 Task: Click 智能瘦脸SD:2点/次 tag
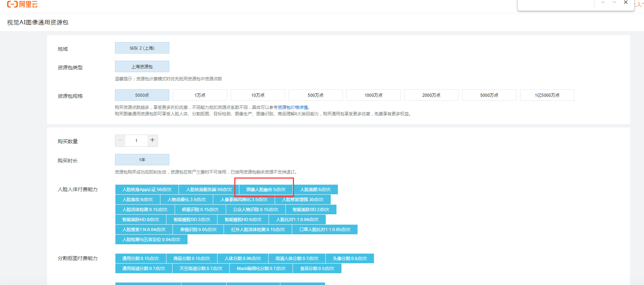[192, 219]
